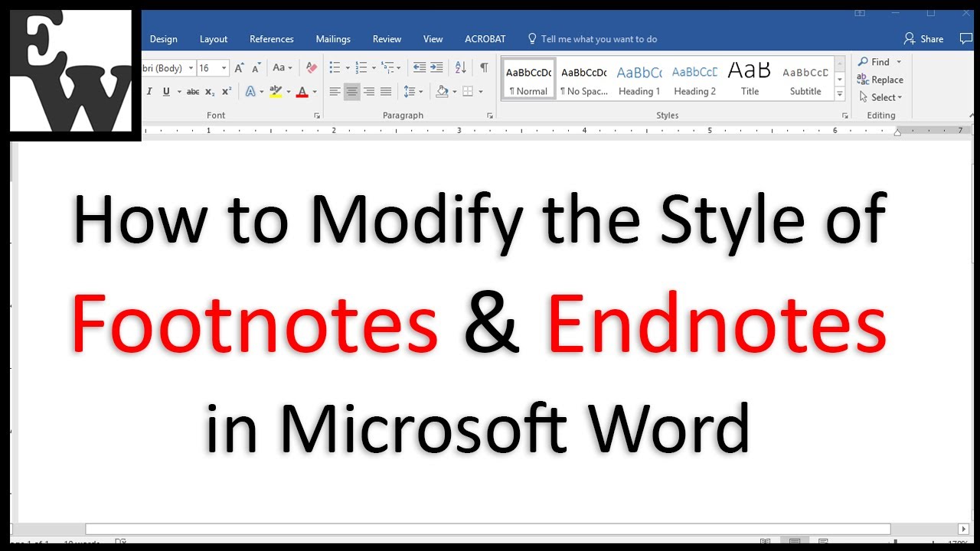Apply bulleted list
The image size is (980, 551).
[335, 68]
